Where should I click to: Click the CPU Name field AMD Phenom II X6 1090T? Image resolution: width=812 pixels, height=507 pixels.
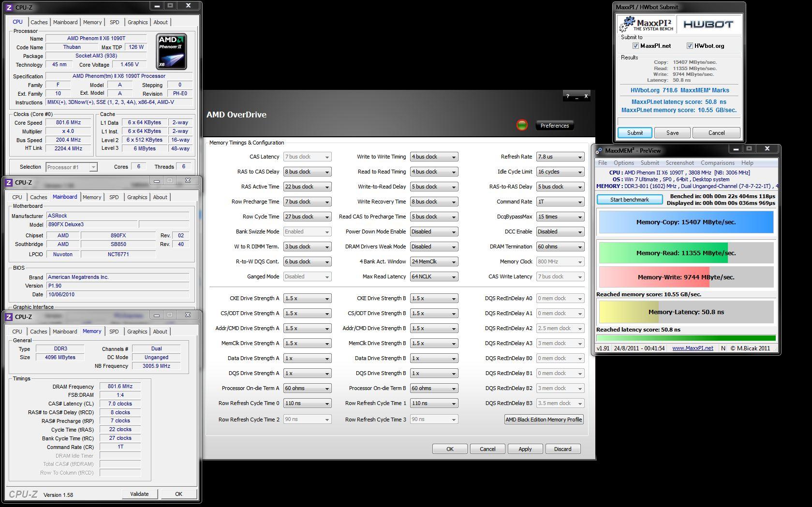coord(96,38)
